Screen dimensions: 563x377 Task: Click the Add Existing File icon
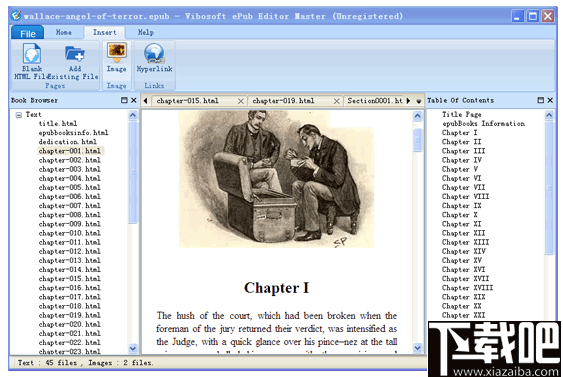coord(75,53)
